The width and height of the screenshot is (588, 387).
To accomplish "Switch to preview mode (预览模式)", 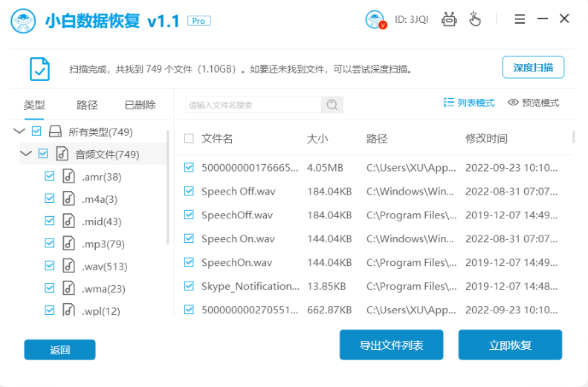I will (x=533, y=103).
